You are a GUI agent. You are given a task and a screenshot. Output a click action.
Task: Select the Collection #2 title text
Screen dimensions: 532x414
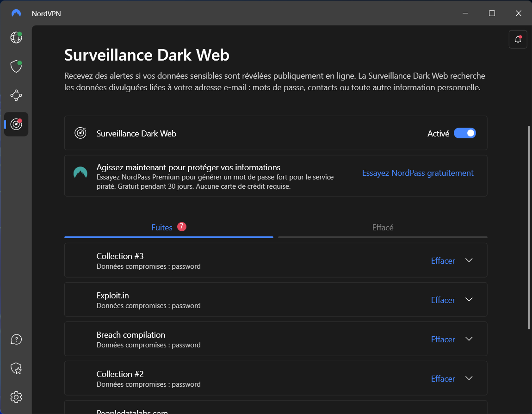point(120,374)
